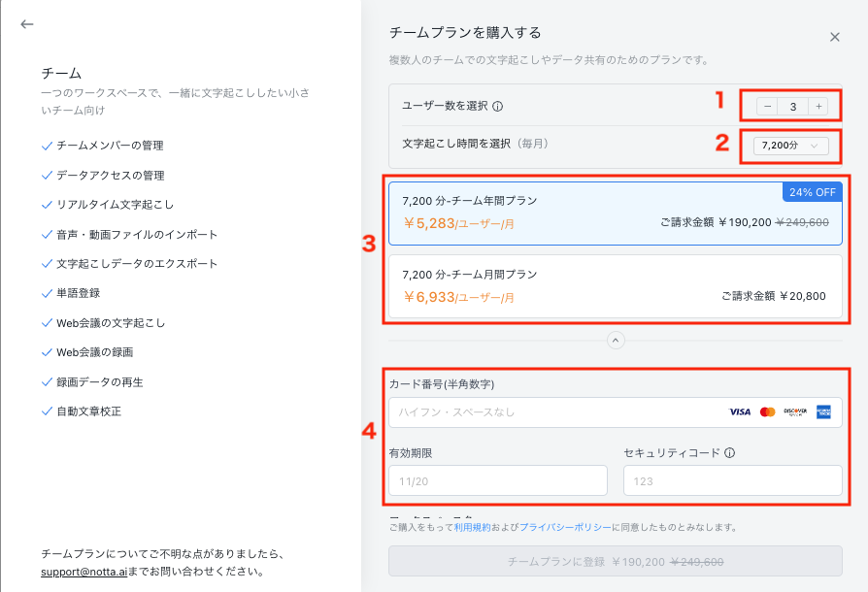Focus the card number input field
Image resolution: width=868 pixels, height=592 pixels.
pyautogui.click(x=616, y=412)
